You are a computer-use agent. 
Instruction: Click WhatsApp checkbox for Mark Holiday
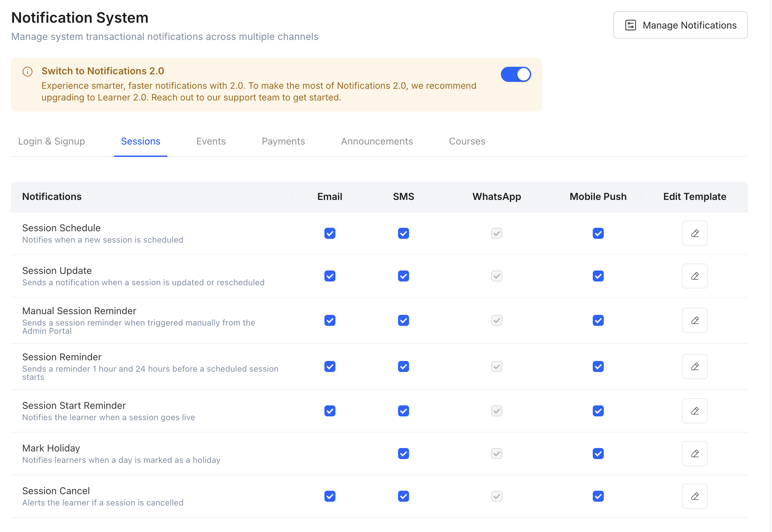[x=497, y=454]
